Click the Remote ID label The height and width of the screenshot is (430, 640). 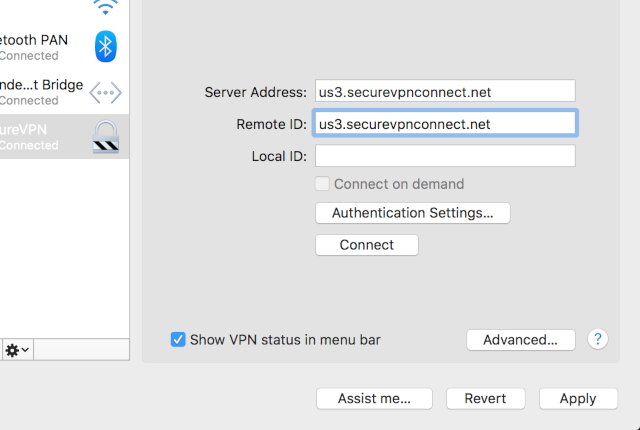click(271, 124)
